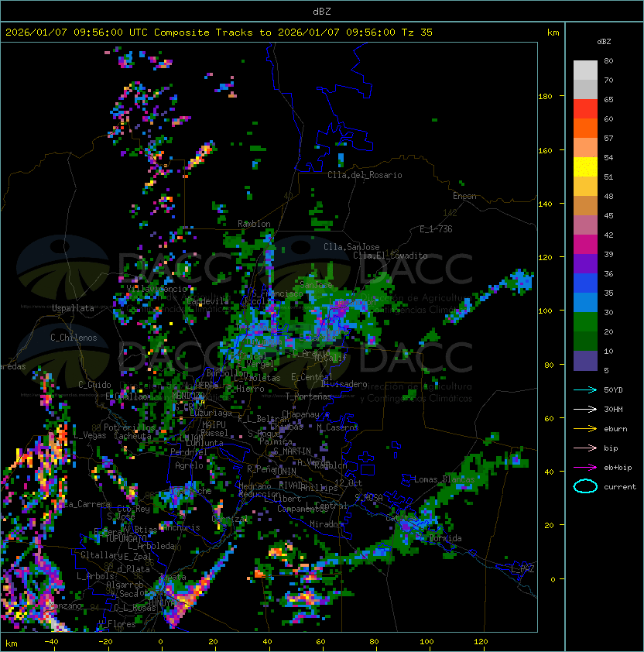Click the E_1-736 place label
This screenshot has width=644, height=652.
[436, 229]
